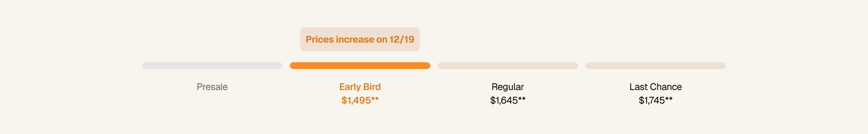The image size is (868, 134).
Task: Click the word 'Bird' in the orange label
Action: pyautogui.click(x=372, y=87)
